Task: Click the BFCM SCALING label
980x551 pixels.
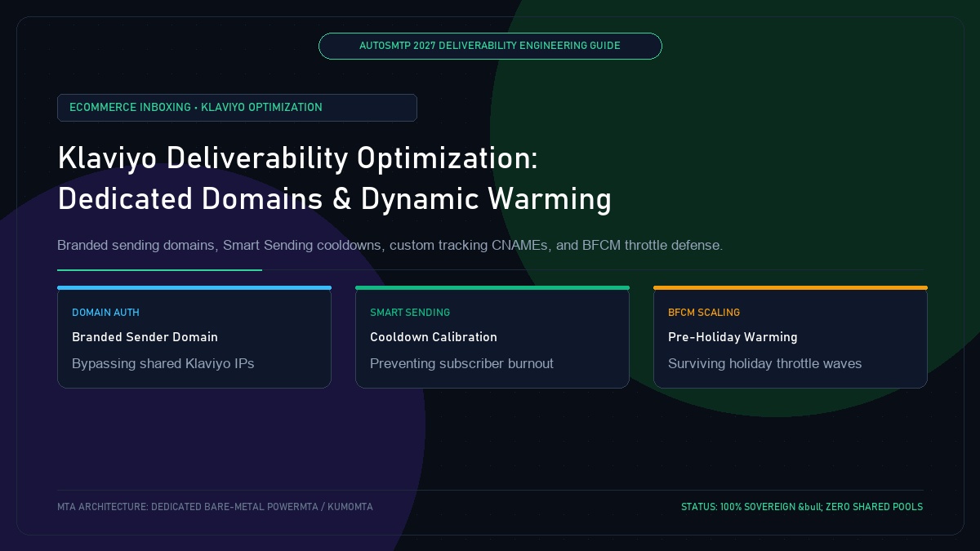Action: (704, 313)
